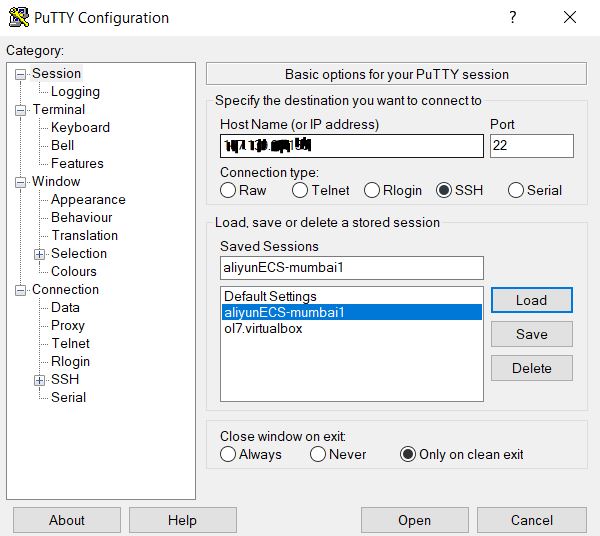Collapse the Terminal tree node
Viewport: 600px width, 536px height.
pyautogui.click(x=20, y=110)
